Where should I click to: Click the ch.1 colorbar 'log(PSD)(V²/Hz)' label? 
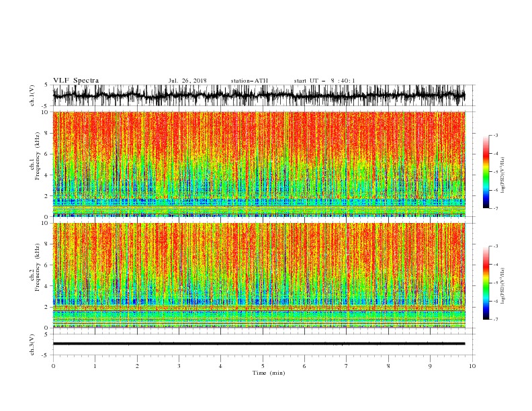[x=503, y=175]
